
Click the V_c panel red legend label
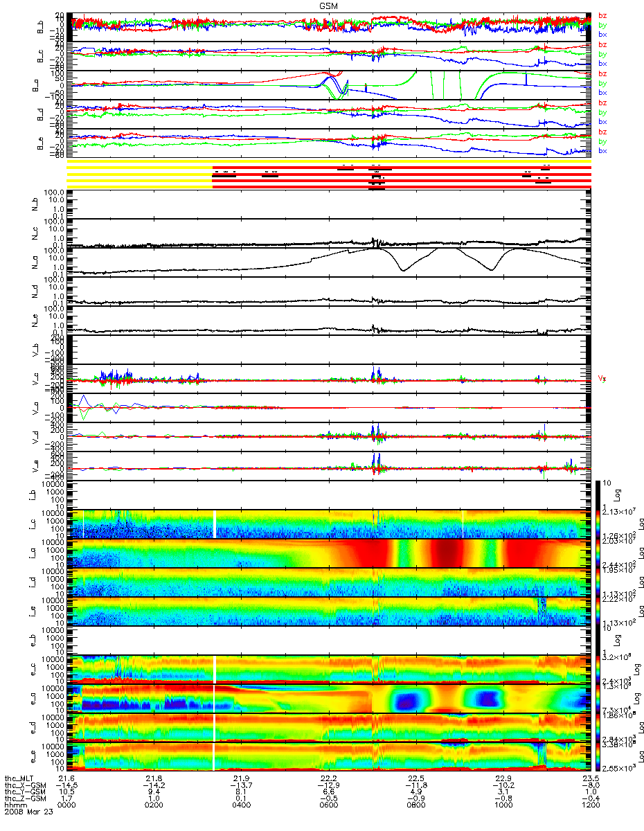pyautogui.click(x=601, y=378)
